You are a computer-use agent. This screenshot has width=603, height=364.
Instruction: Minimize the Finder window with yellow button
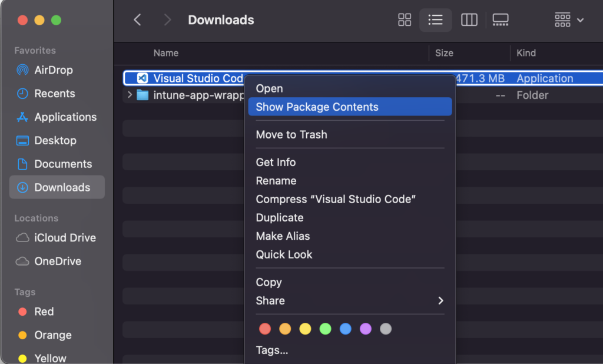[39, 20]
